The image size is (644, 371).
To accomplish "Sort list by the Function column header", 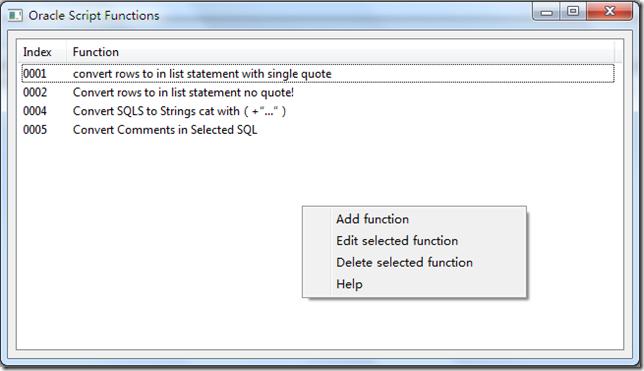I will [340, 52].
